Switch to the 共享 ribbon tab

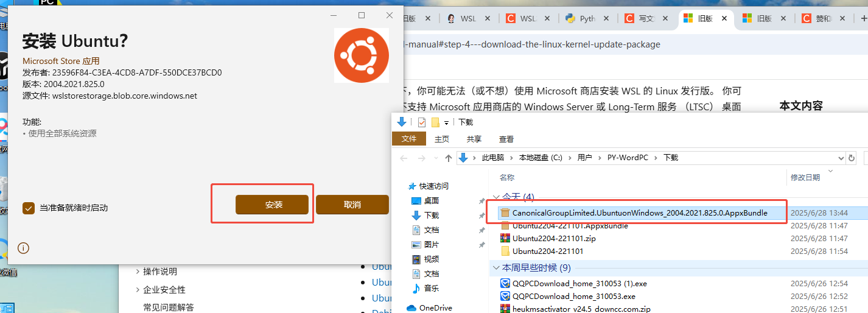click(474, 139)
